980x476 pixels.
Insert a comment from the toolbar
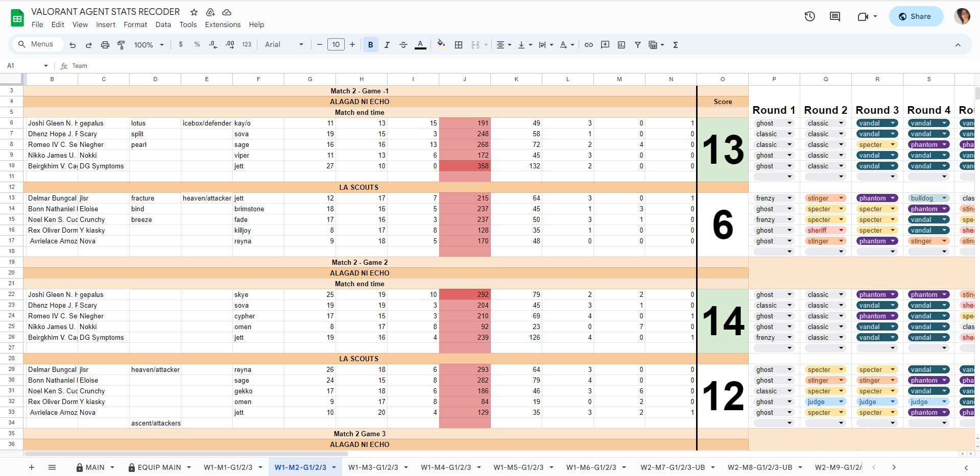pyautogui.click(x=605, y=45)
